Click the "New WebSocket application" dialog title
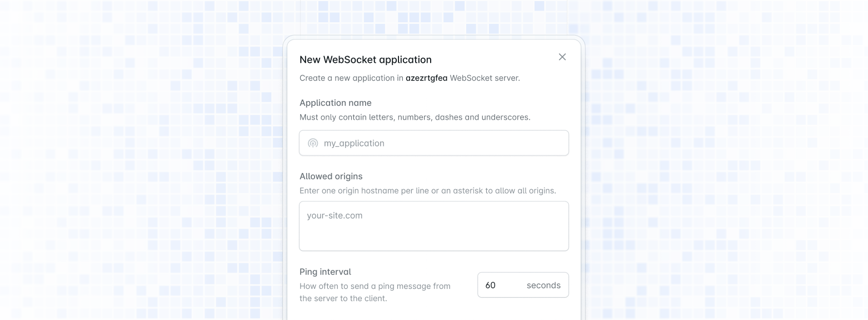868x320 pixels. click(365, 60)
